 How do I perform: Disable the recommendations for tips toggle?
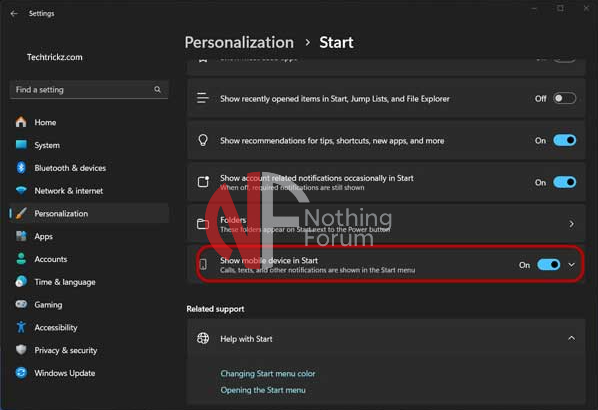pyautogui.click(x=564, y=140)
